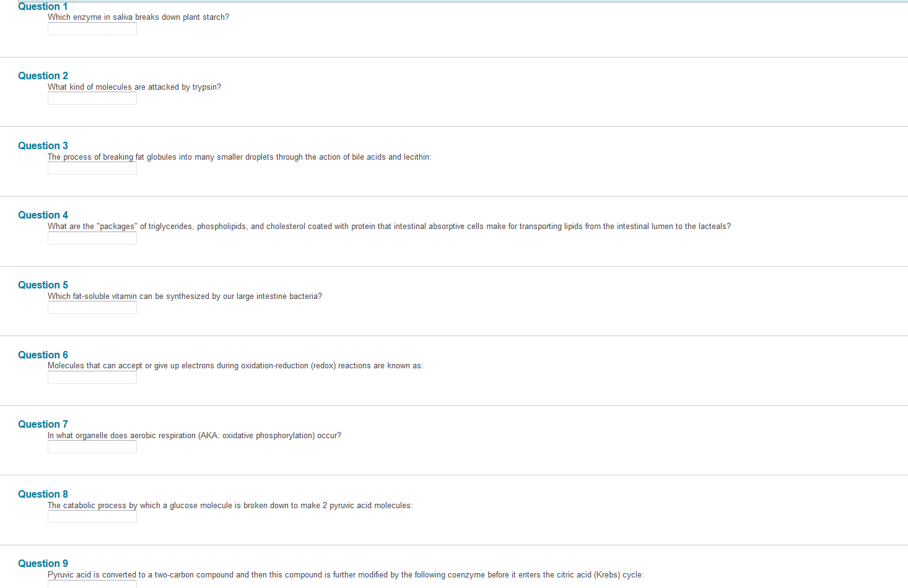Click the Question 8 heading
Viewport: 908px width, 588px height.
point(43,494)
